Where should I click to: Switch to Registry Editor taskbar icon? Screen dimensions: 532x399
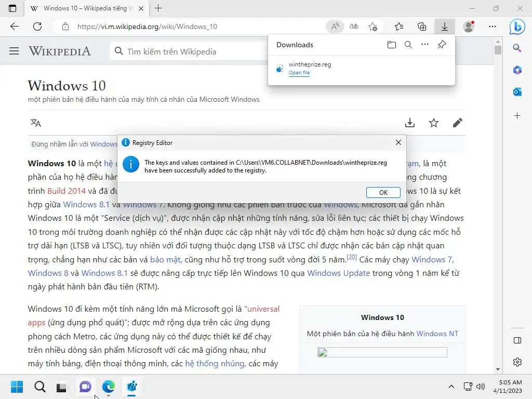coord(131,387)
